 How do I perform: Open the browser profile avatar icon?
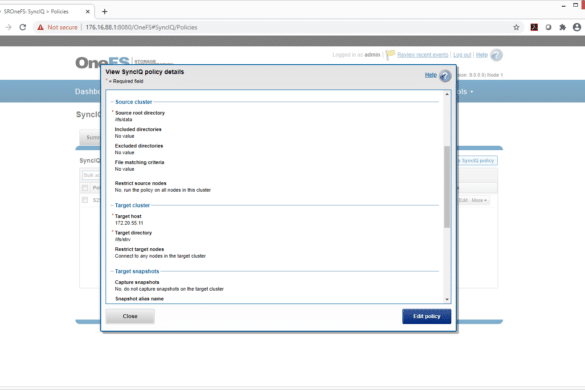tap(577, 27)
